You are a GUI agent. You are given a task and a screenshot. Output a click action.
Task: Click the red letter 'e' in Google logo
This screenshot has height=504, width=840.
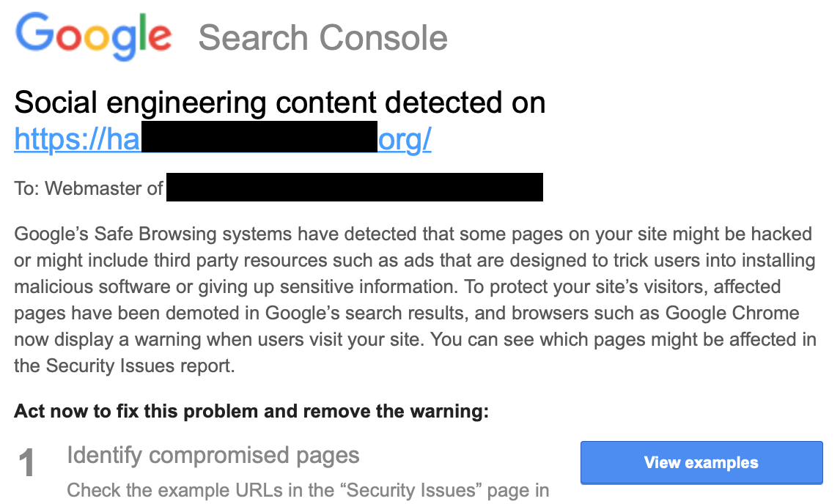[161, 37]
